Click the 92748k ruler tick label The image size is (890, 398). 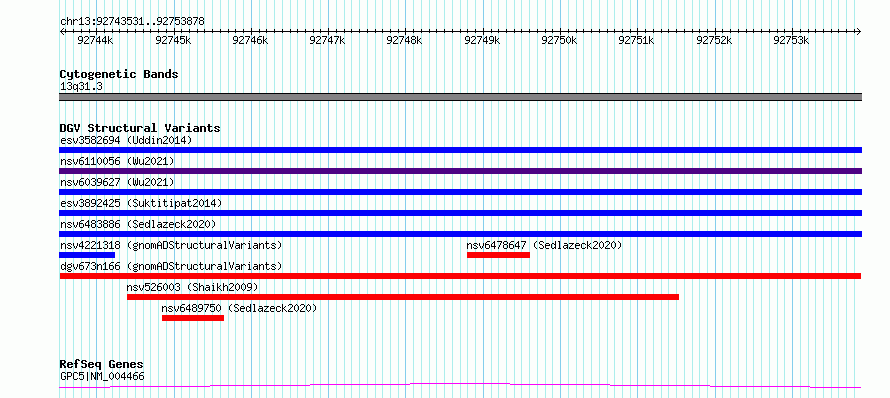pyautogui.click(x=405, y=40)
